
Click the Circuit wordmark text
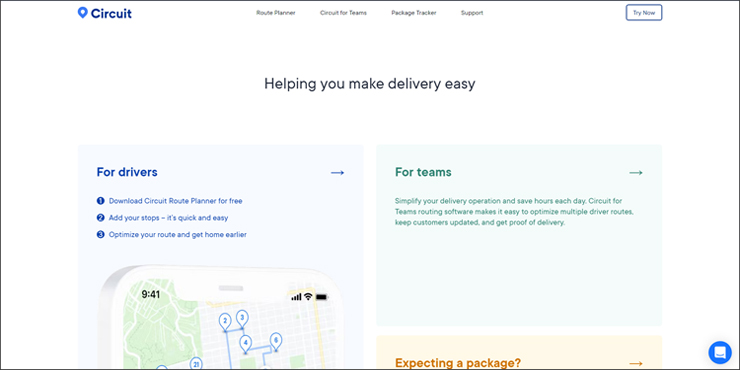tap(111, 13)
